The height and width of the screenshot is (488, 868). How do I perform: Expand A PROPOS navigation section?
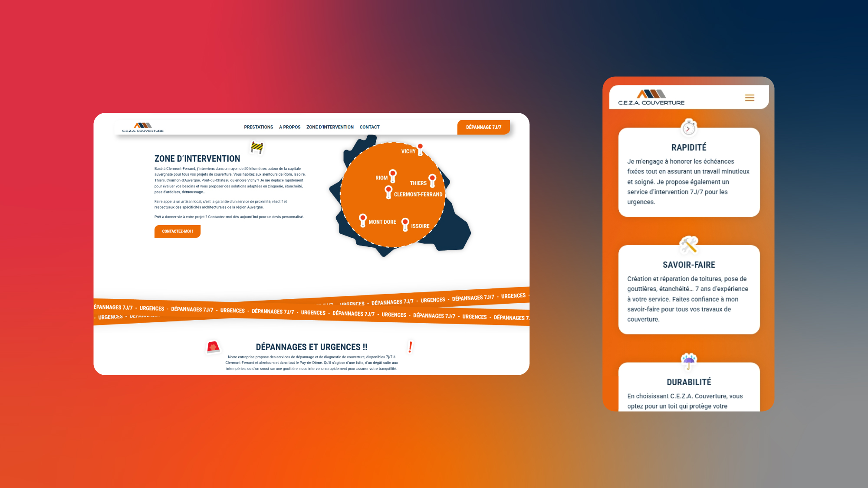pos(289,127)
